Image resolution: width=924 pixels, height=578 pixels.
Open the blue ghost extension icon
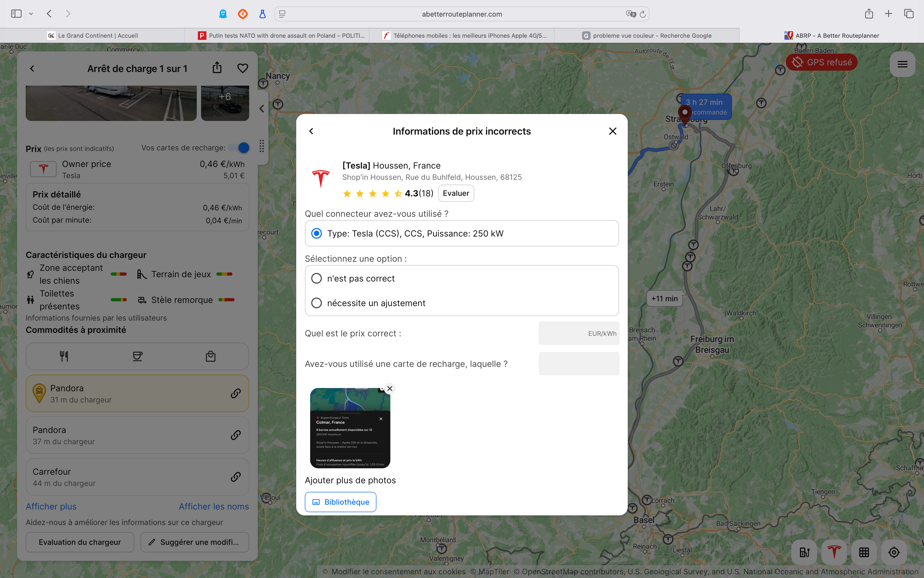223,14
